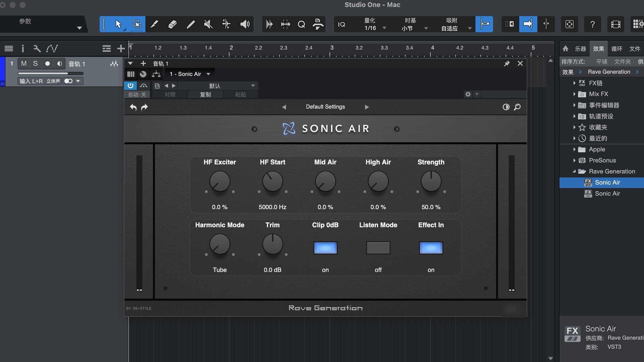644x362 pixels.
Task: Pin the plugin window
Action: (x=507, y=63)
